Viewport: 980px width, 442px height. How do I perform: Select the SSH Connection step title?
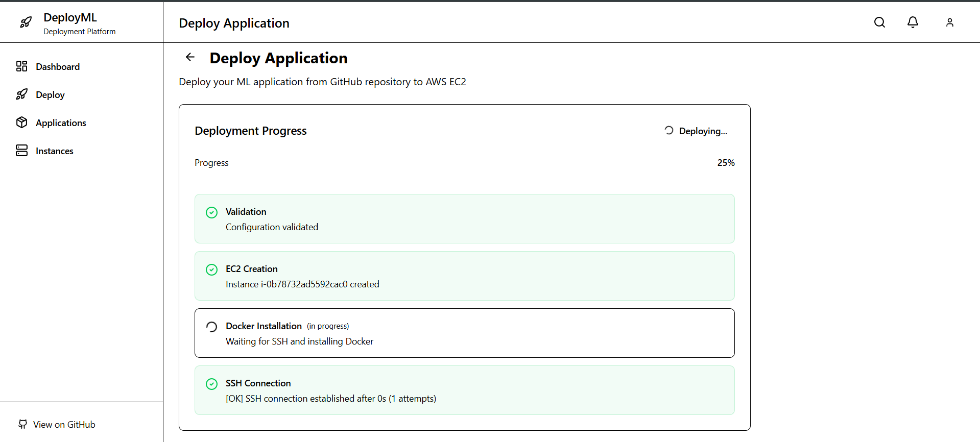pos(258,383)
